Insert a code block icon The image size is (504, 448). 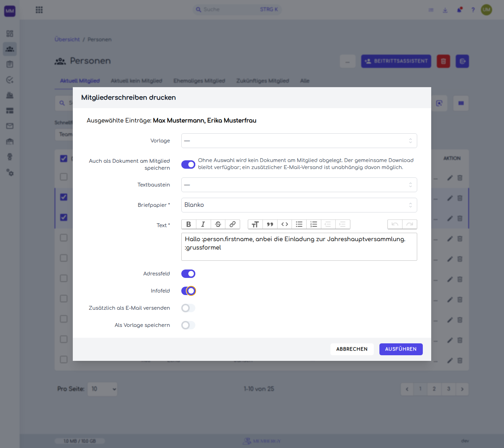pyautogui.click(x=285, y=224)
